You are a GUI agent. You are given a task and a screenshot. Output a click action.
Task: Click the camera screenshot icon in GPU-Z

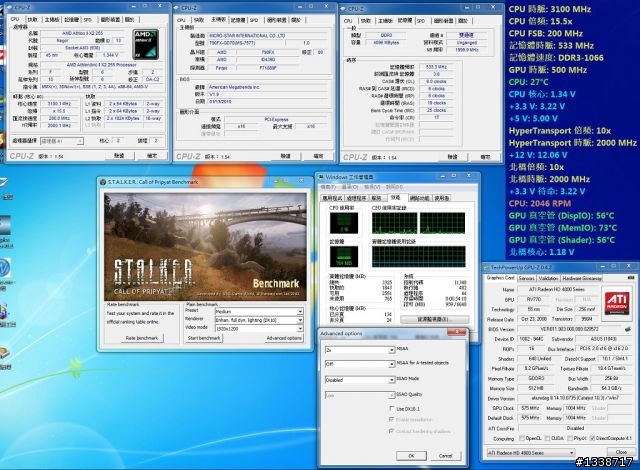click(630, 278)
